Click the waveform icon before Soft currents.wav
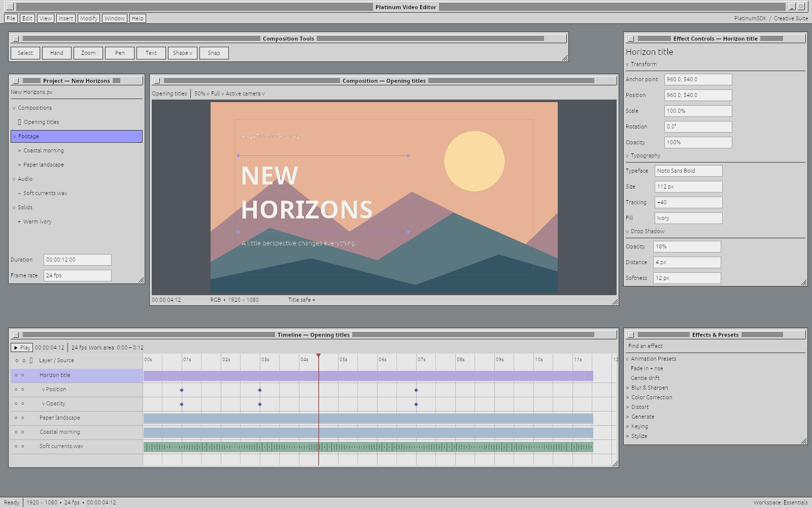The height and width of the screenshot is (508, 812). coord(19,194)
